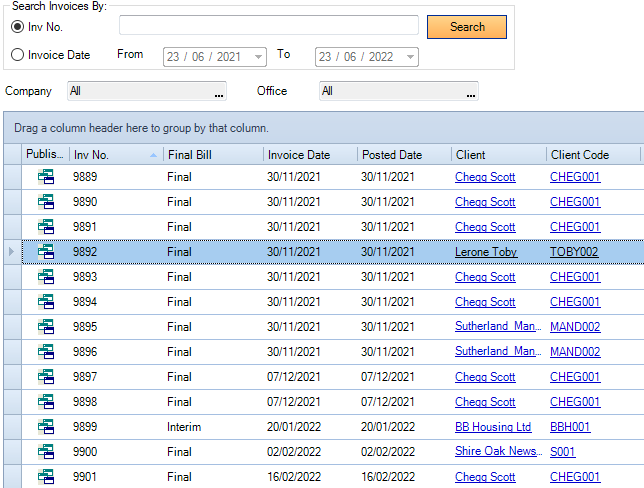
Task: Open Chegg Scott client on invoice 9898
Action: point(485,402)
